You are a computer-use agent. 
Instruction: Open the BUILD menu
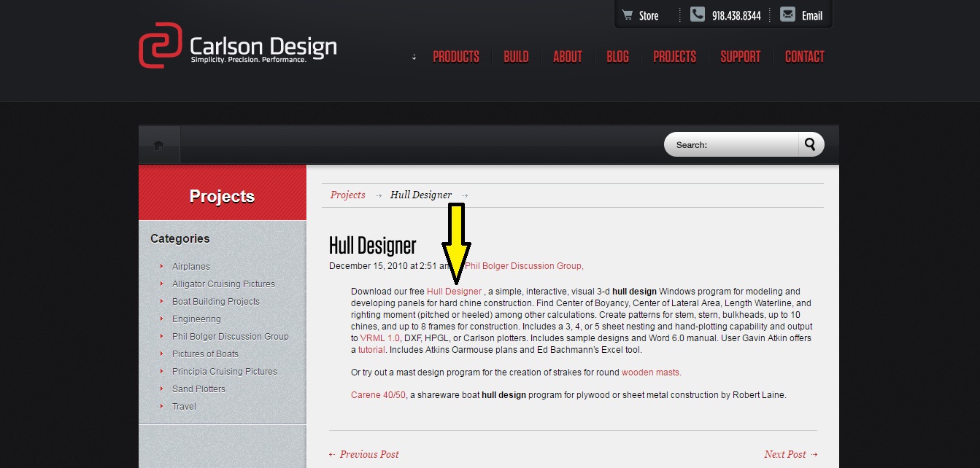coord(516,57)
